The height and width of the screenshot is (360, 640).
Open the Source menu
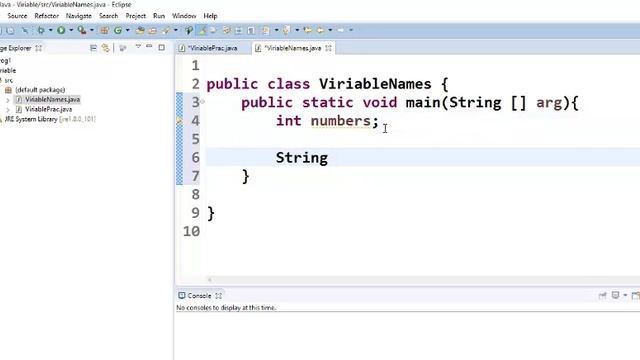17,16
